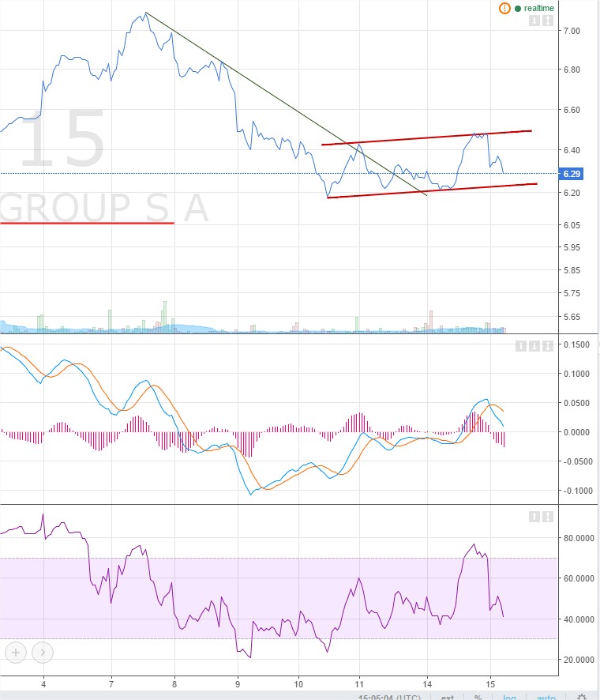Move price pane down with arrow icon
Screen dimensions: 600x700
(x=534, y=21)
